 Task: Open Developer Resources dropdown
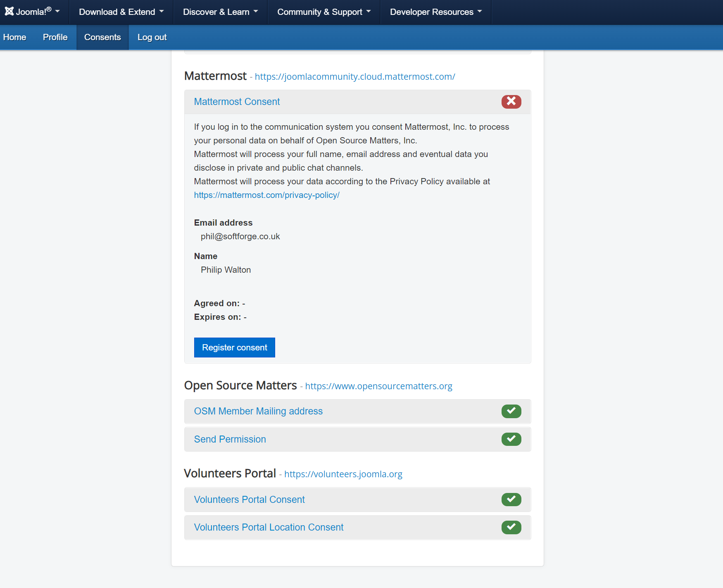pyautogui.click(x=435, y=12)
